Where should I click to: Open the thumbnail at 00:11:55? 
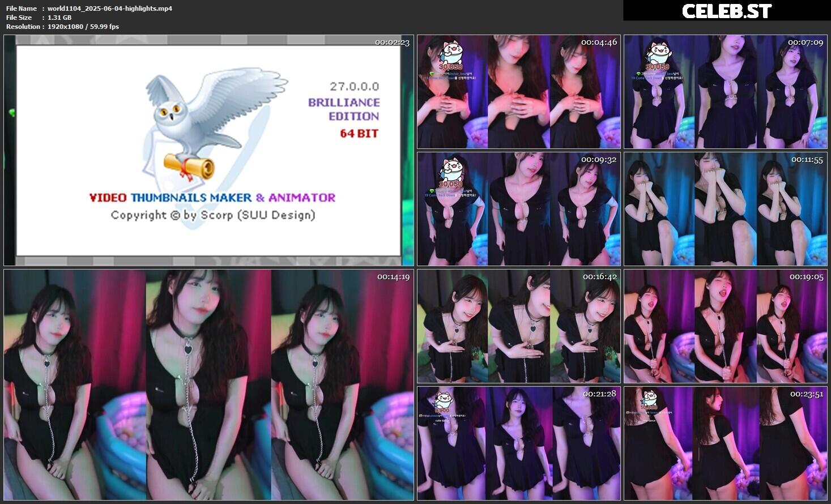point(725,210)
